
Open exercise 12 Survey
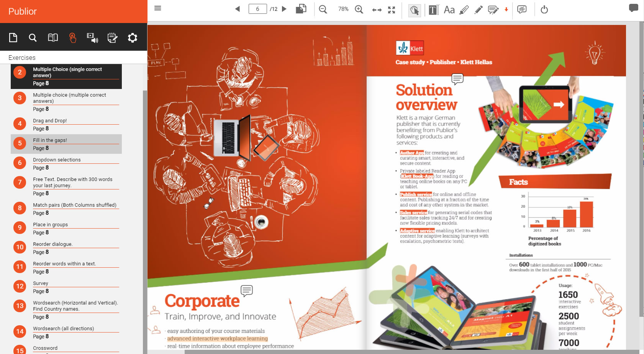tap(66, 287)
